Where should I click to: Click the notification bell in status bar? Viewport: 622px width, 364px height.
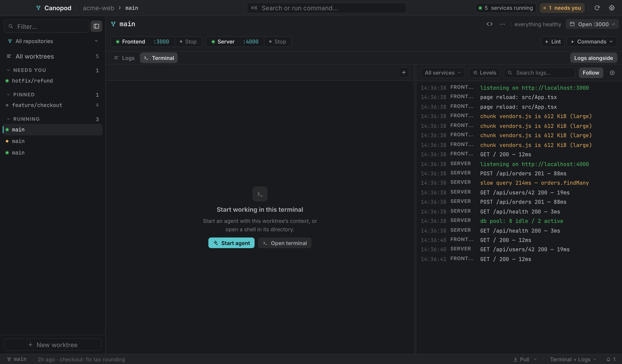pyautogui.click(x=611, y=359)
